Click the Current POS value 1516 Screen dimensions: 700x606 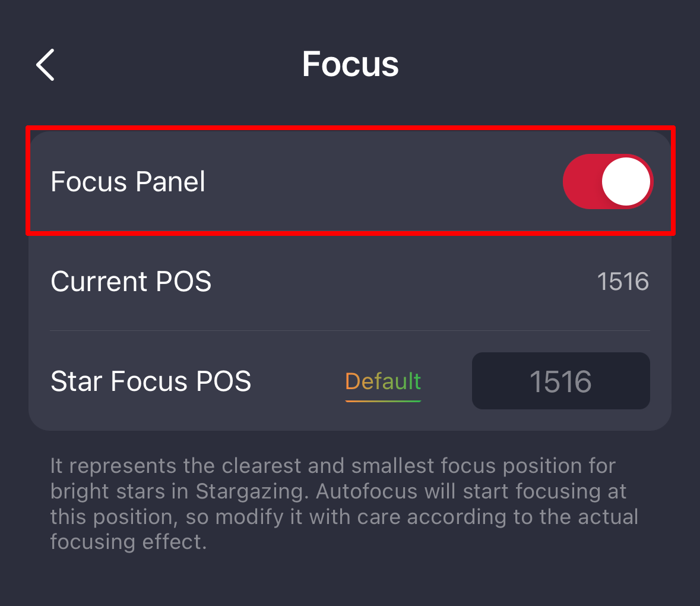[x=623, y=282]
